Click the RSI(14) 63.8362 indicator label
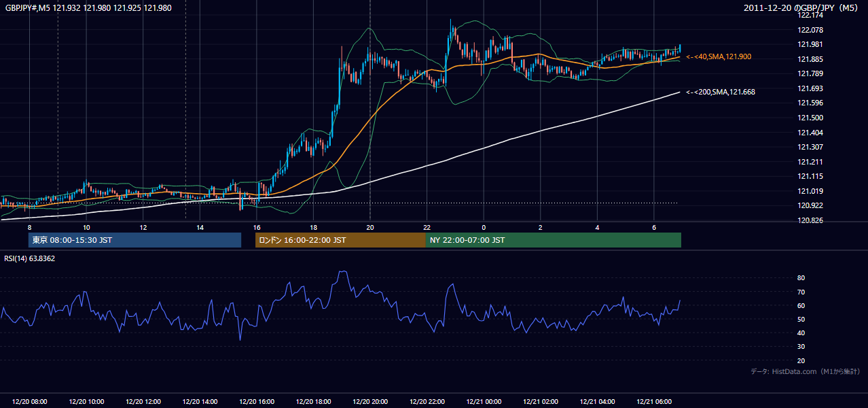The height and width of the screenshot is (408, 868). pos(29,258)
